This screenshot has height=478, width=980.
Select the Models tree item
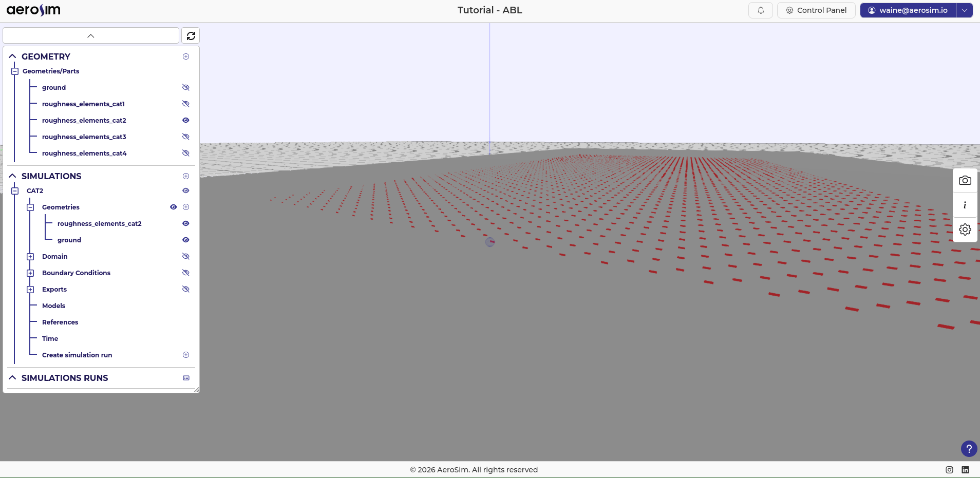[x=53, y=306]
